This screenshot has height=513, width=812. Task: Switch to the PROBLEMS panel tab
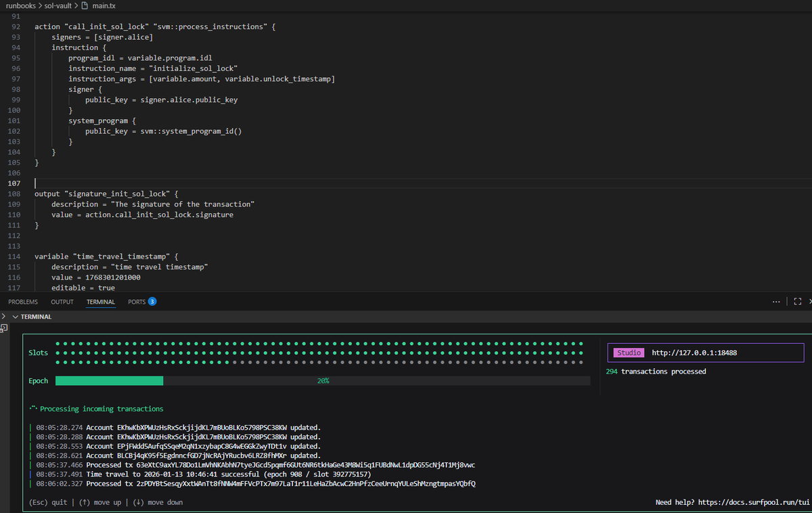23,302
